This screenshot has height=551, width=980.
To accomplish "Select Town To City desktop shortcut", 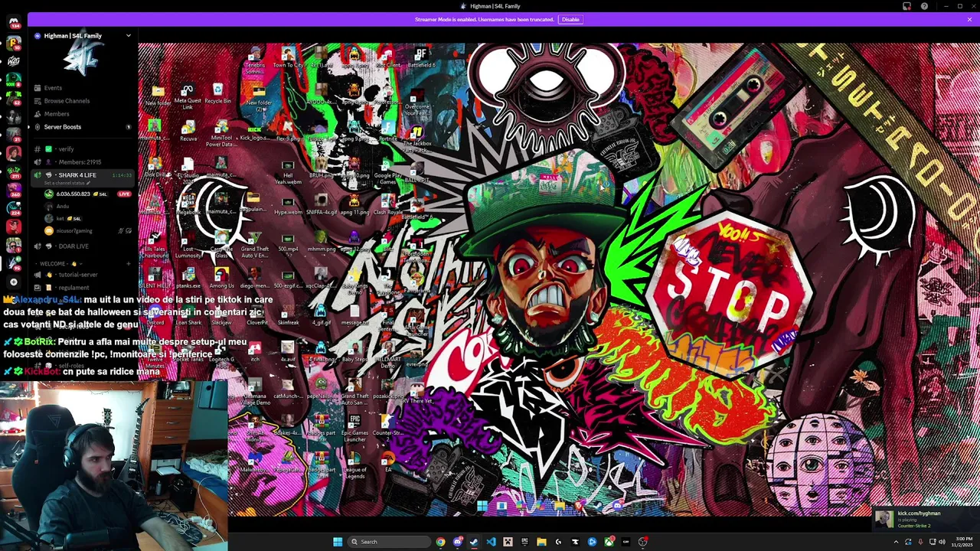I will [x=288, y=57].
